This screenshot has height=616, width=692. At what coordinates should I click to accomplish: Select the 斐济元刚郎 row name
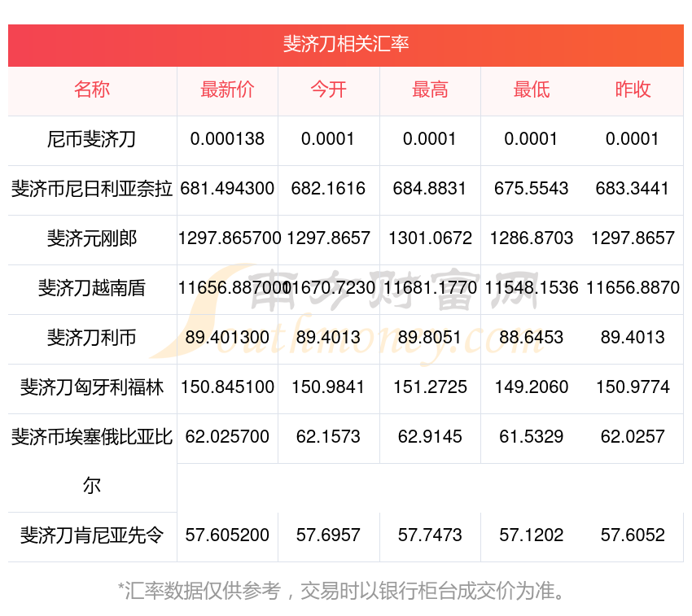point(92,238)
